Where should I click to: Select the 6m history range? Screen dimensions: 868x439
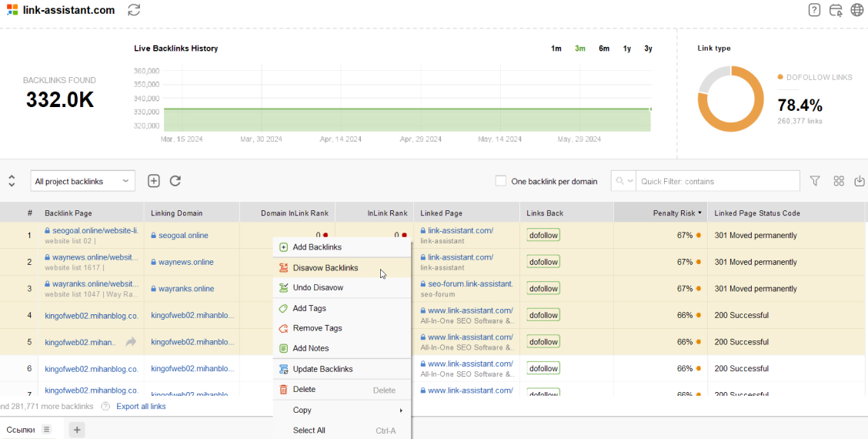[604, 49]
